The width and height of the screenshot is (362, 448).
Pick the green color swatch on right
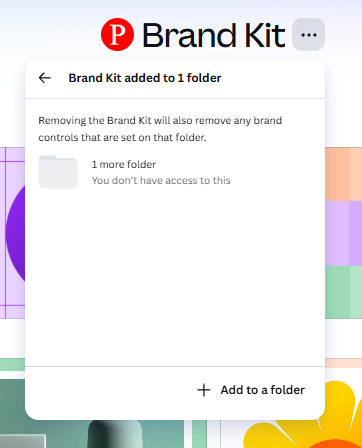[x=343, y=292]
